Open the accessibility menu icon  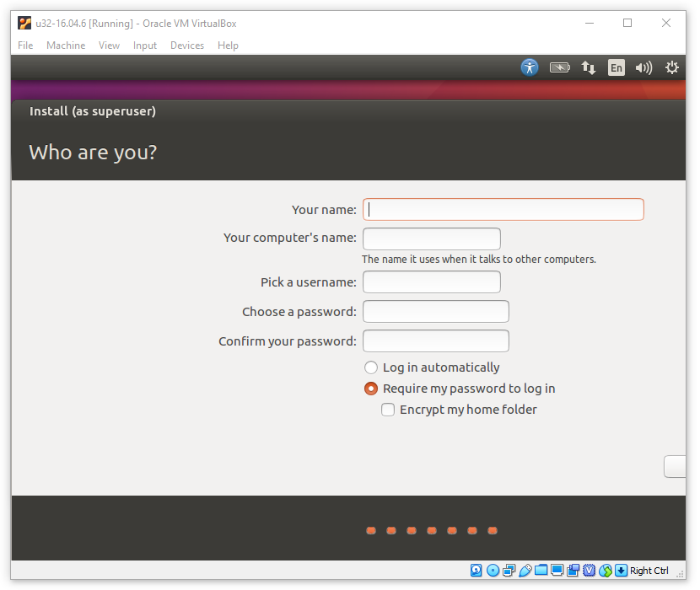(530, 67)
